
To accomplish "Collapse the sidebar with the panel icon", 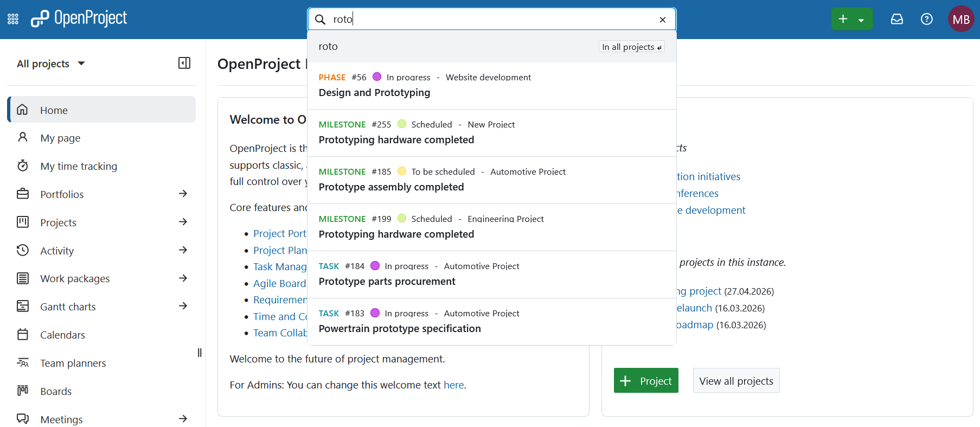I will tap(184, 63).
